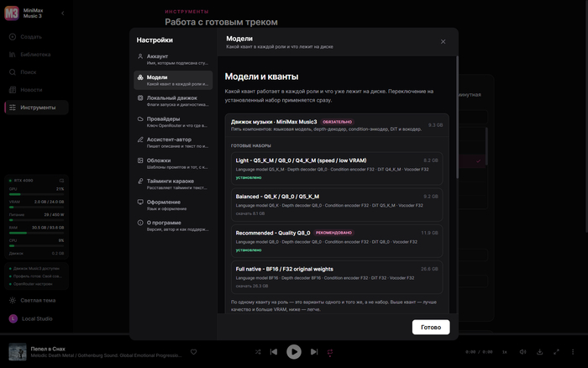Select the Модели settings section
588x368 pixels.
tap(173, 81)
